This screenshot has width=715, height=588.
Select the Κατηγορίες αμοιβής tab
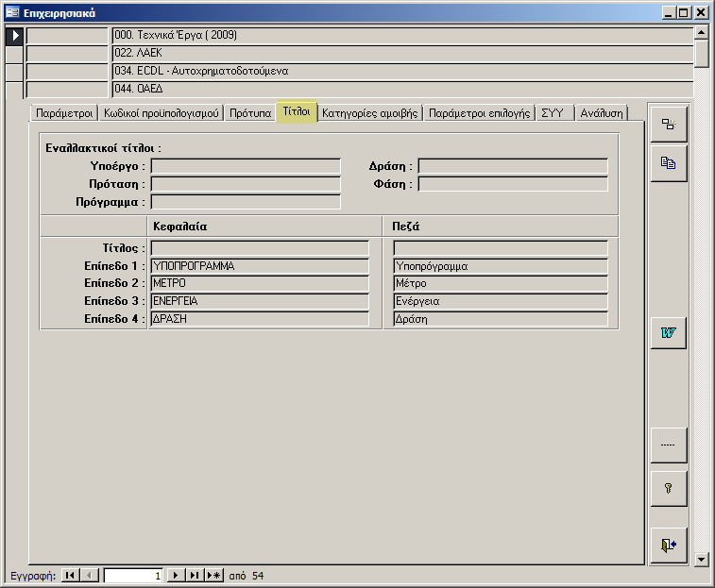(369, 113)
